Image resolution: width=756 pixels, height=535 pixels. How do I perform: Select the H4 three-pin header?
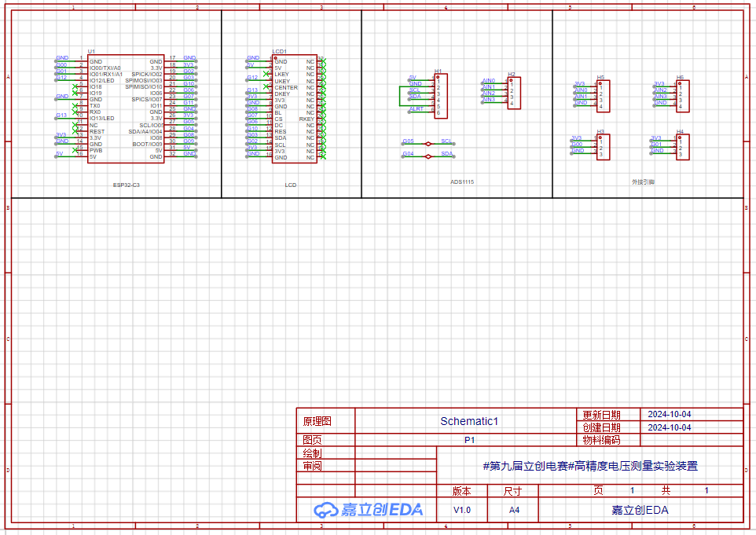coord(683,145)
